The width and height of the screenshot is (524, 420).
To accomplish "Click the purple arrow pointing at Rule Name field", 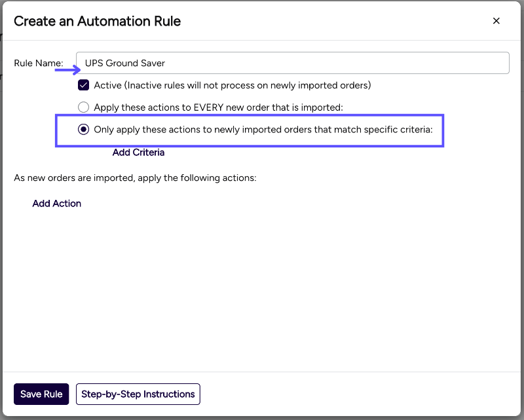I will tap(66, 67).
